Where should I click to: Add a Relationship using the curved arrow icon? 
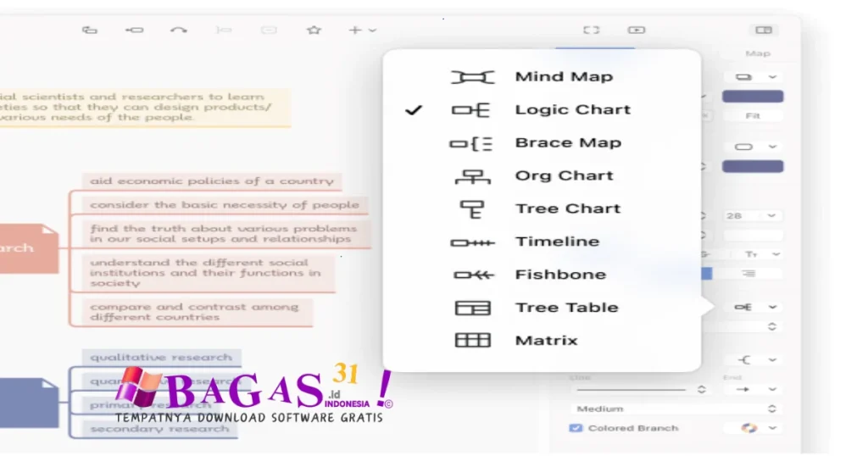tap(178, 30)
